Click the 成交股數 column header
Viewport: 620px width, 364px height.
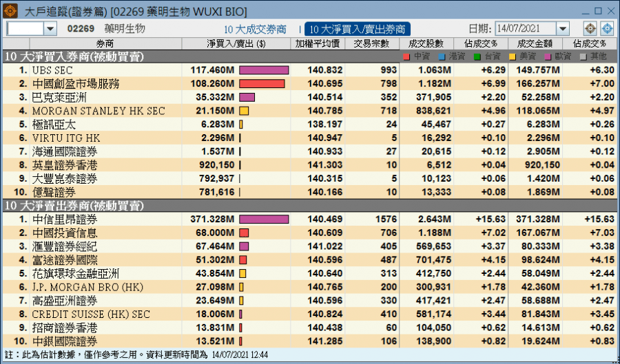coord(424,43)
